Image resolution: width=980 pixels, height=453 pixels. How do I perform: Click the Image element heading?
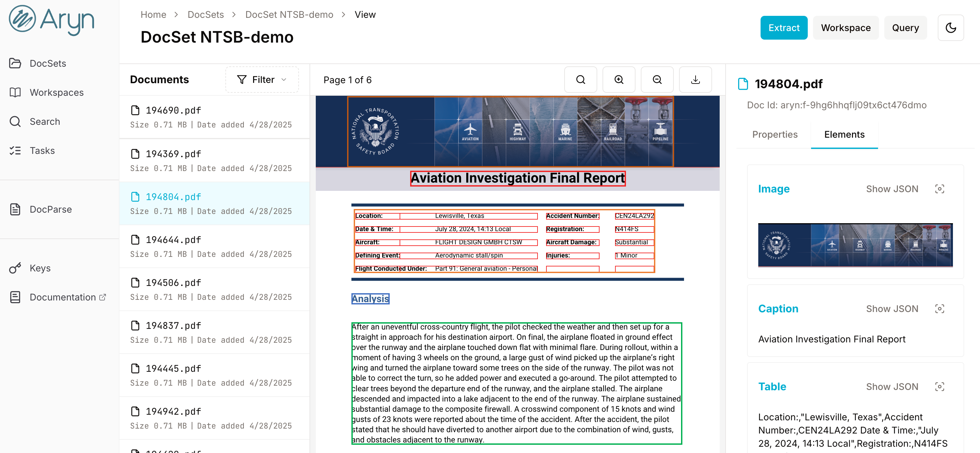point(773,189)
